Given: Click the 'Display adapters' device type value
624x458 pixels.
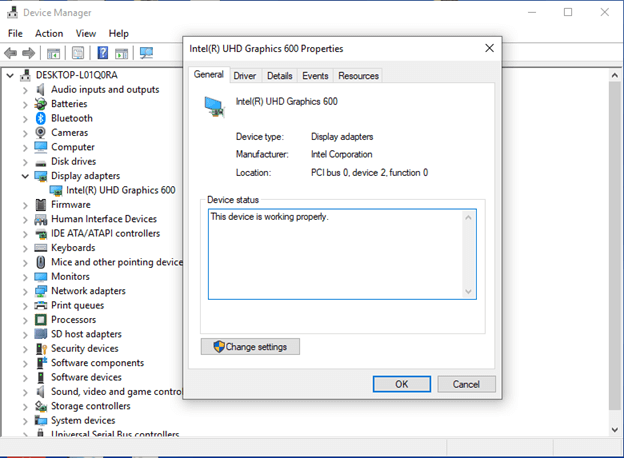Looking at the screenshot, I should (x=342, y=137).
